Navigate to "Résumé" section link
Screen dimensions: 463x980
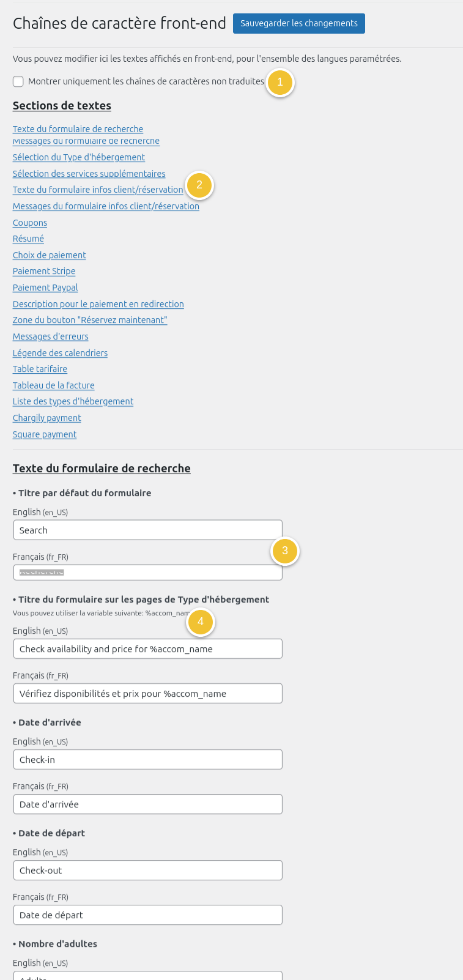click(x=28, y=239)
